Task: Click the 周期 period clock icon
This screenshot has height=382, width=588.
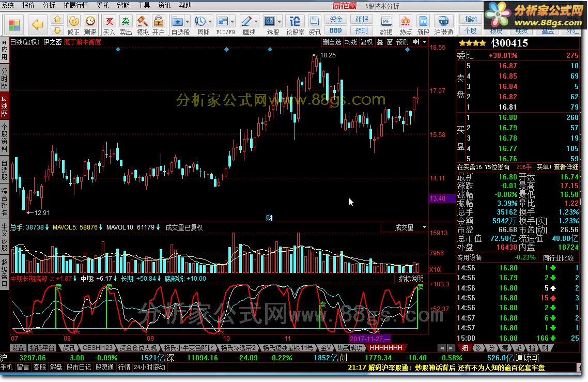Action: click(200, 21)
